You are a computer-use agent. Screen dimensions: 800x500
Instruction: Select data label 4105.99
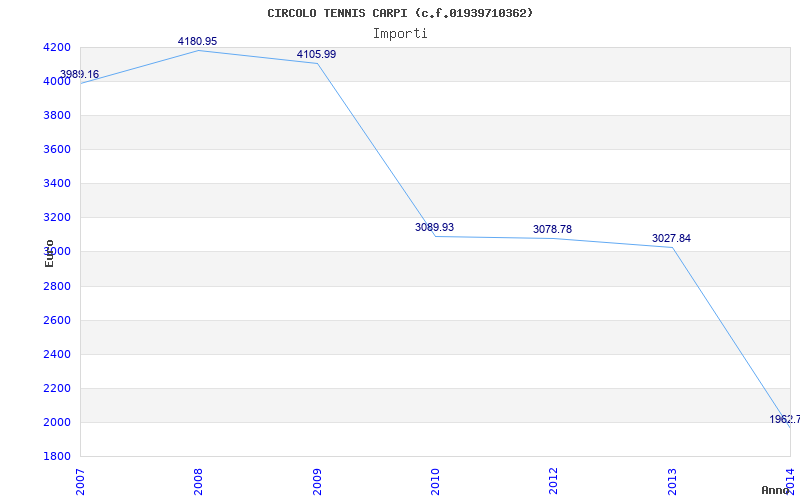[x=316, y=54]
